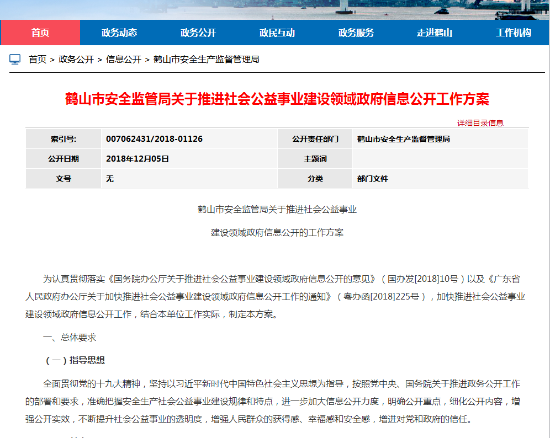
Task: Click the centered subtitle 鹤山市安全监管局关于推进社会公益事业
Action: click(x=277, y=209)
